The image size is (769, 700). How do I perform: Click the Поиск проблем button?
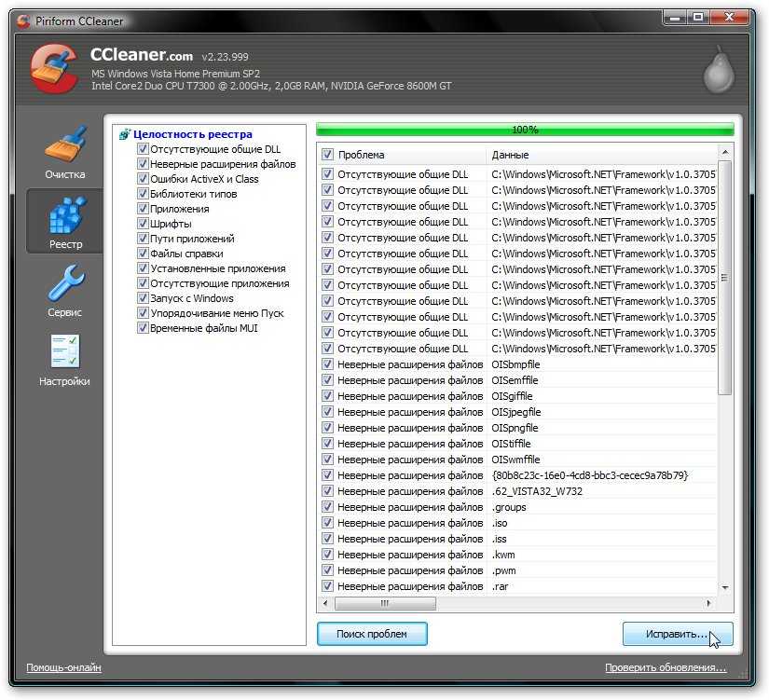(372, 634)
